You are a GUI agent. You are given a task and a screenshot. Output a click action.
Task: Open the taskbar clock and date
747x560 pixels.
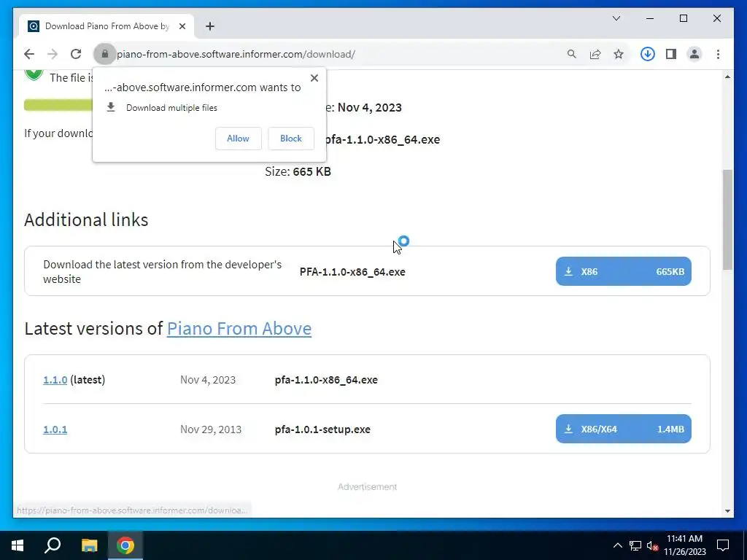(x=684, y=545)
